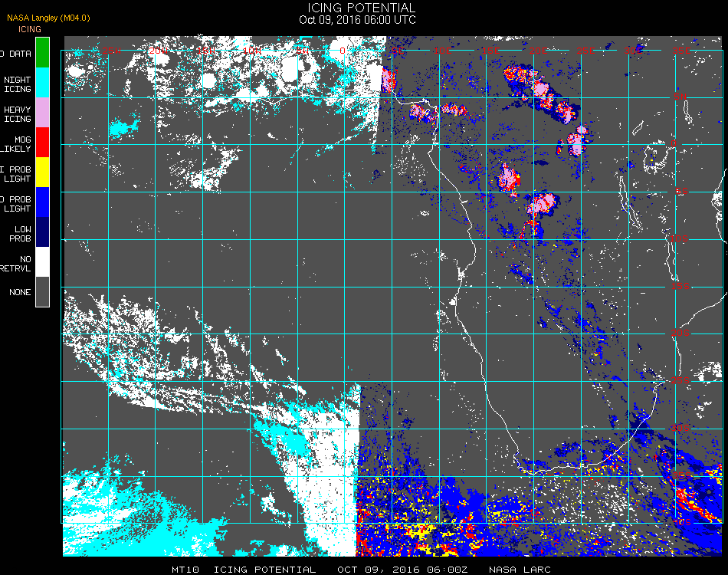This screenshot has height=575, width=728.
Task: Click the 'HEAVY ICING' legend label
Action: (x=17, y=114)
